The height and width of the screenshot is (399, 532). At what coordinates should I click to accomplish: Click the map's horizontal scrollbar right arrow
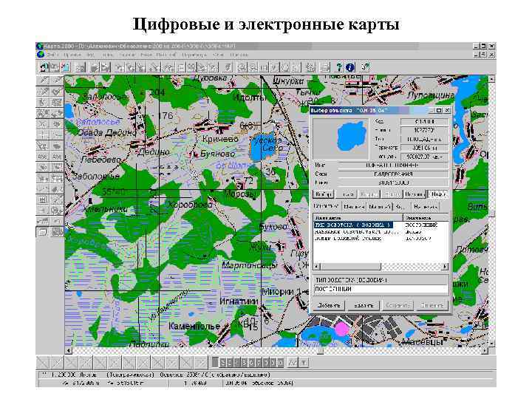click(x=485, y=350)
